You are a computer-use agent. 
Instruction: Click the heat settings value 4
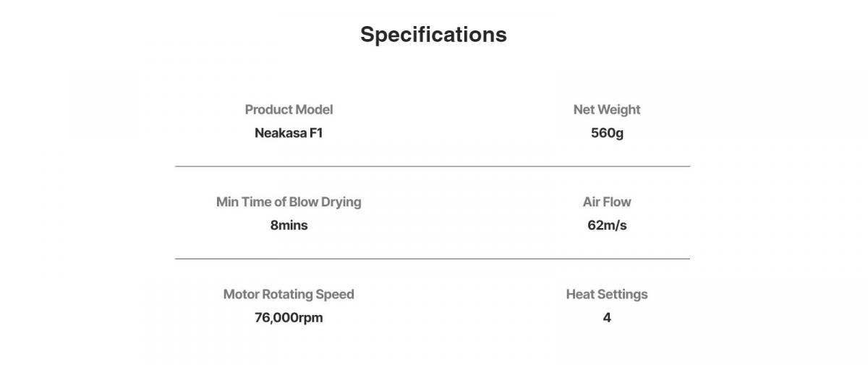coord(607,317)
